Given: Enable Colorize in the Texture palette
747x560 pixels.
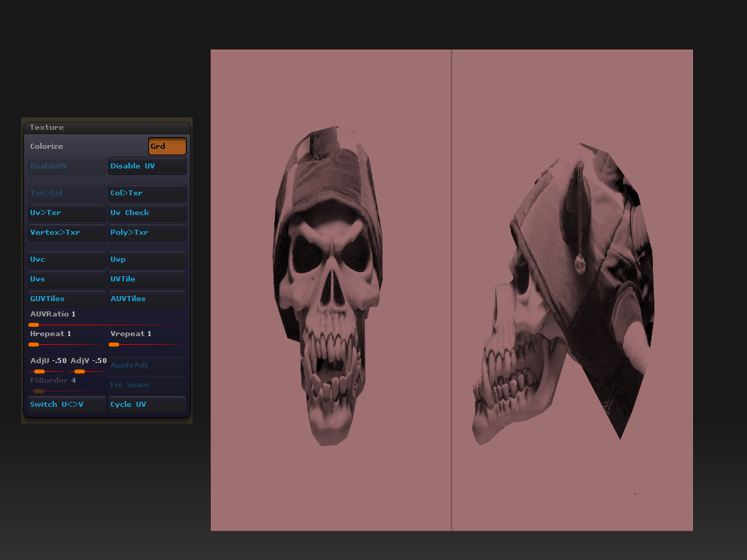Looking at the screenshot, I should pos(46,146).
